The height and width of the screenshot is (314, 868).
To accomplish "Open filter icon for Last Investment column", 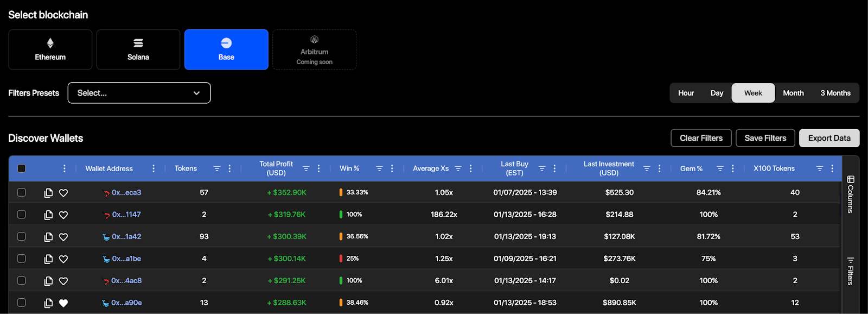I will point(647,168).
